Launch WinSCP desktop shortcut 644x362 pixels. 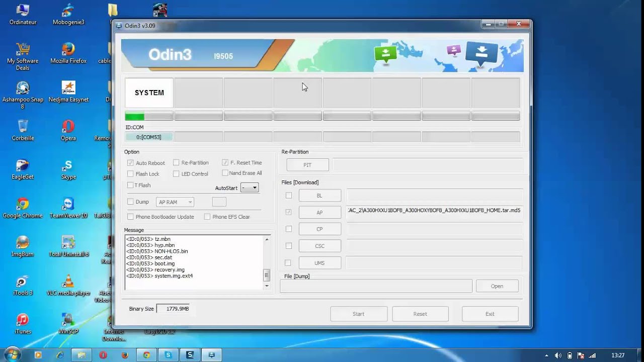[68, 324]
